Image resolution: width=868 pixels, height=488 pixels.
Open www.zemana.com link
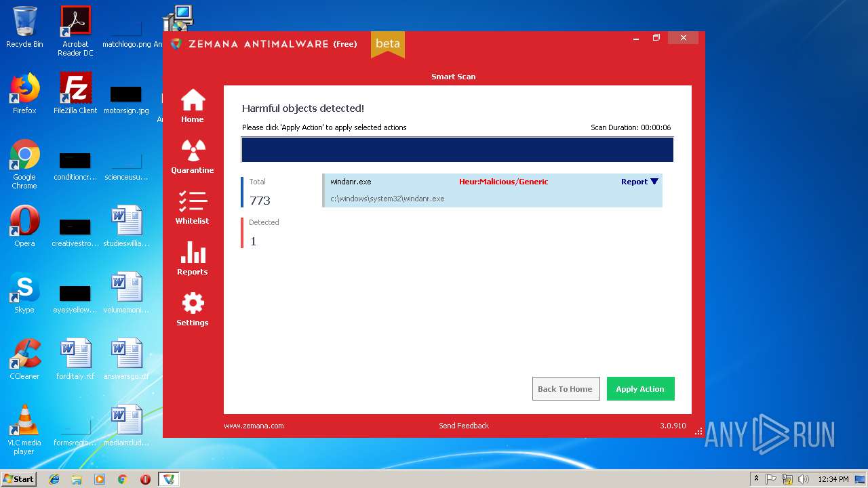point(254,426)
